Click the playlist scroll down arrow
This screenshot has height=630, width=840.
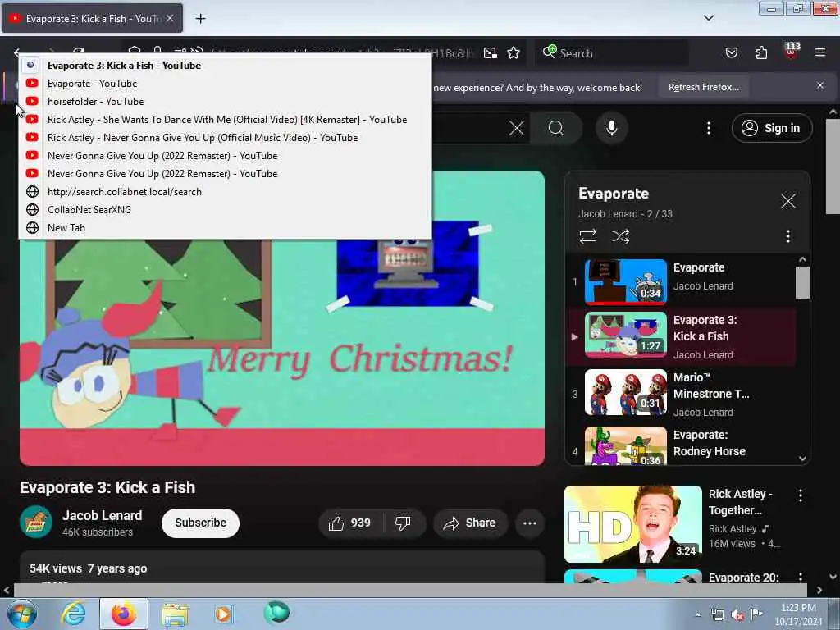[802, 459]
